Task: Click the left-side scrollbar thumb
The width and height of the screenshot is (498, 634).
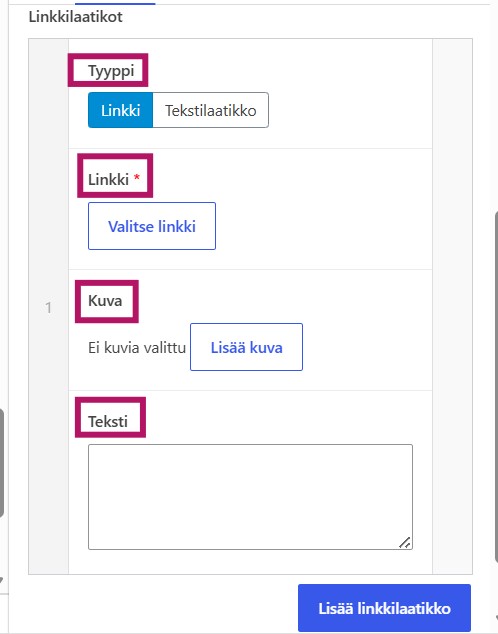Action: [x=2, y=463]
